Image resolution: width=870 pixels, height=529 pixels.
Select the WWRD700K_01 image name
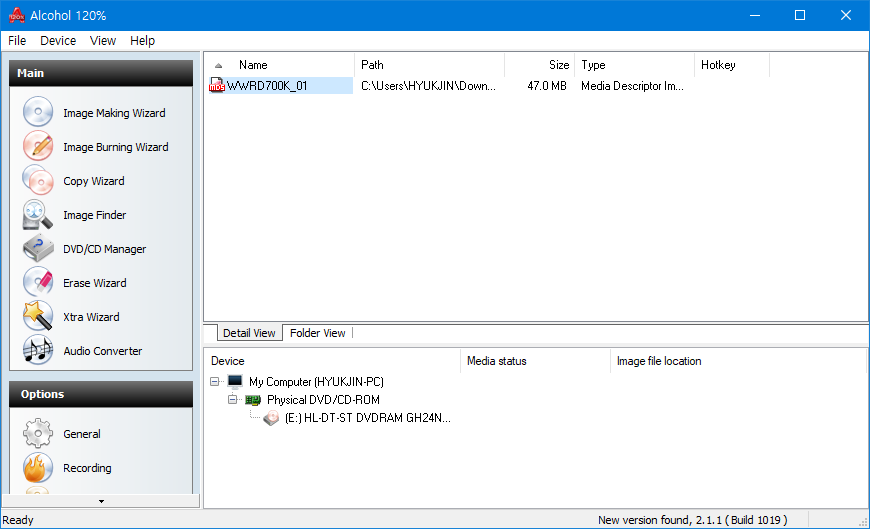[267, 85]
